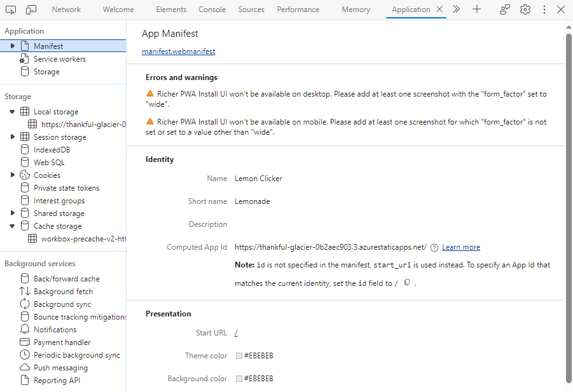Collapse the Cache storage arrow

coord(12,226)
